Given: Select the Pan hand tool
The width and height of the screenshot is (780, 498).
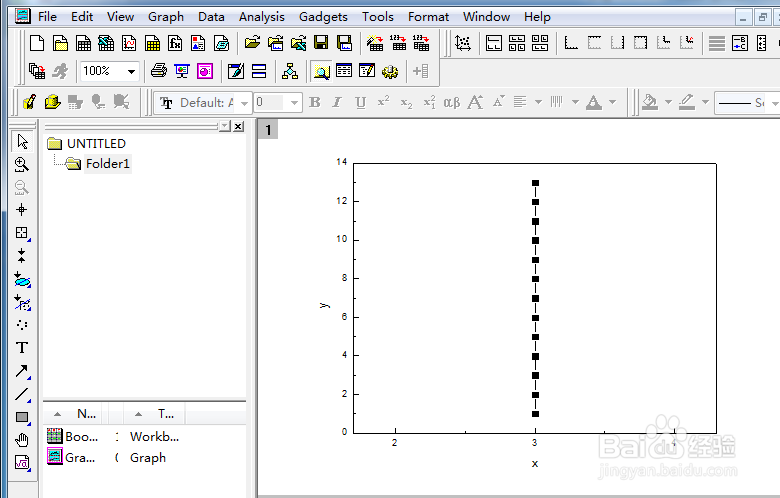Looking at the screenshot, I should click(x=22, y=440).
